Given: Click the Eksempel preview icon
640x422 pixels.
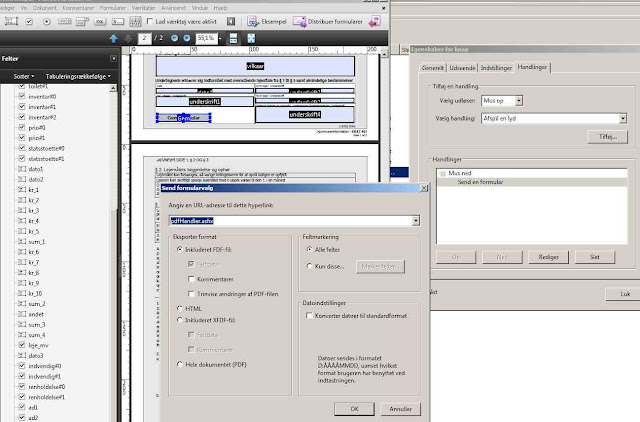Looking at the screenshot, I should click(253, 22).
